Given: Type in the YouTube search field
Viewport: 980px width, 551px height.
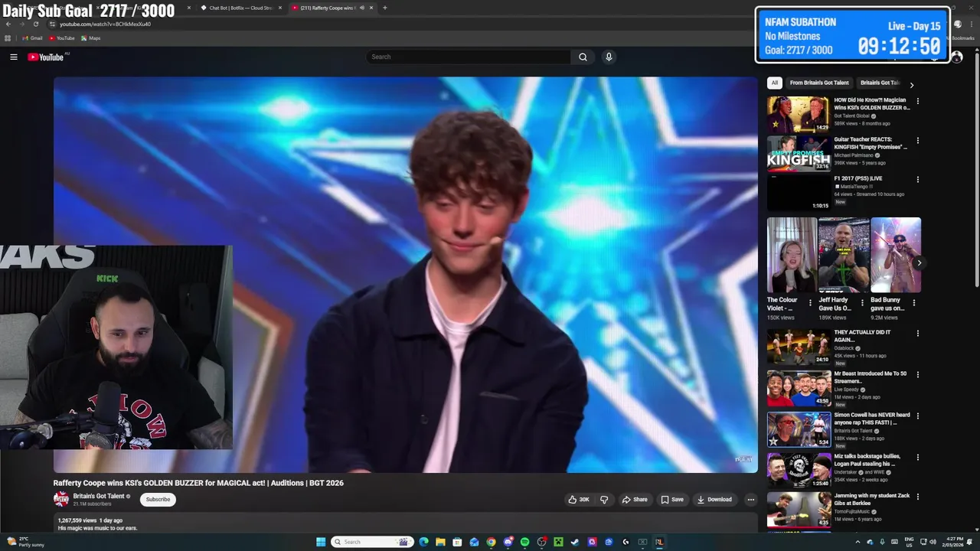Looking at the screenshot, I should tap(469, 57).
